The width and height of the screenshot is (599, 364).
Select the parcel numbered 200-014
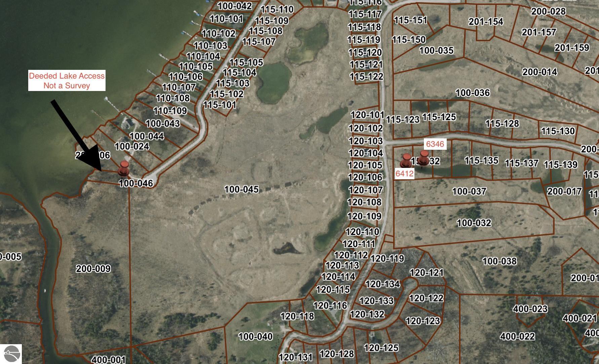540,72
